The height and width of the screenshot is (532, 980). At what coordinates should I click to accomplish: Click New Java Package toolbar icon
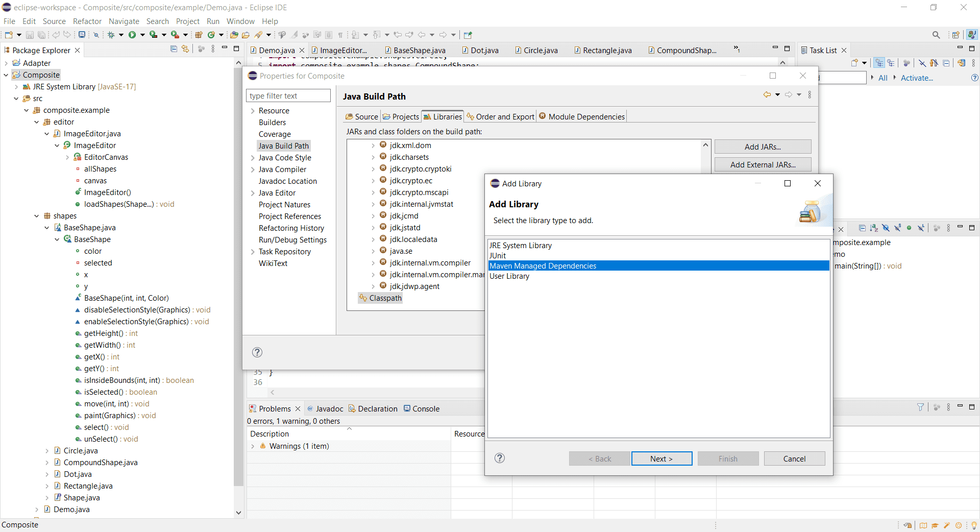coord(199,35)
